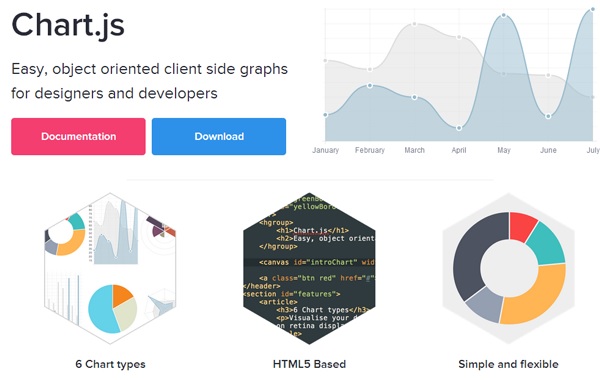600x380 pixels.
Task: Click the blue Download button
Action: [x=219, y=137]
